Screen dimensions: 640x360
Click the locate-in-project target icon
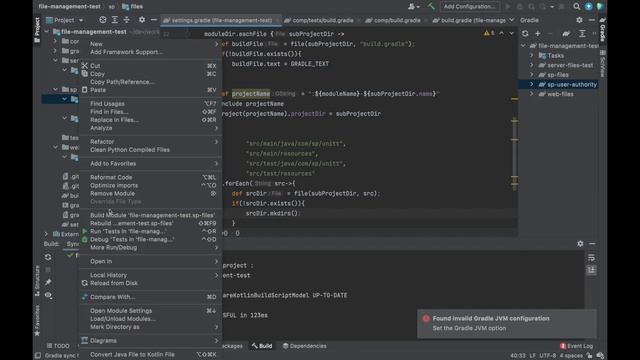(102, 20)
